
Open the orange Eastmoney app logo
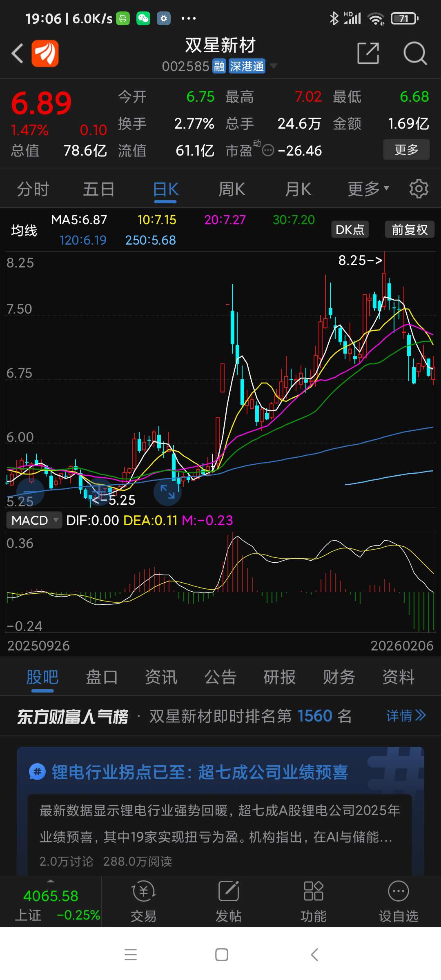(45, 53)
